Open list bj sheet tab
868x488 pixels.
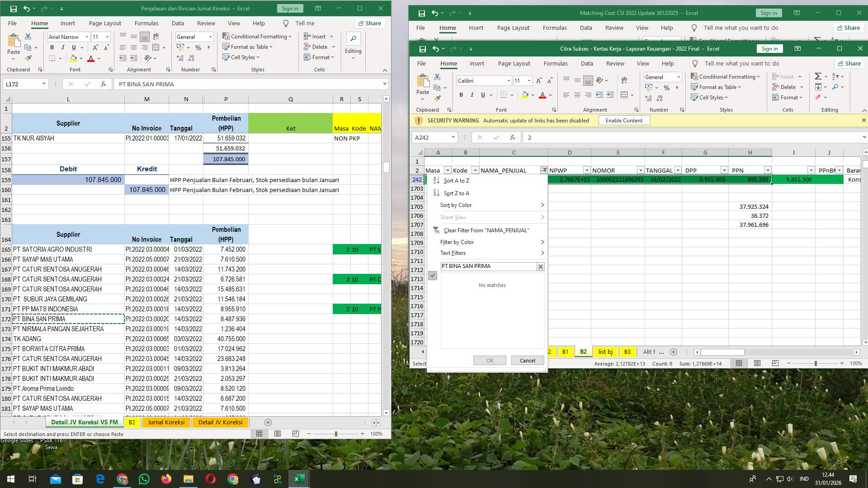click(605, 352)
